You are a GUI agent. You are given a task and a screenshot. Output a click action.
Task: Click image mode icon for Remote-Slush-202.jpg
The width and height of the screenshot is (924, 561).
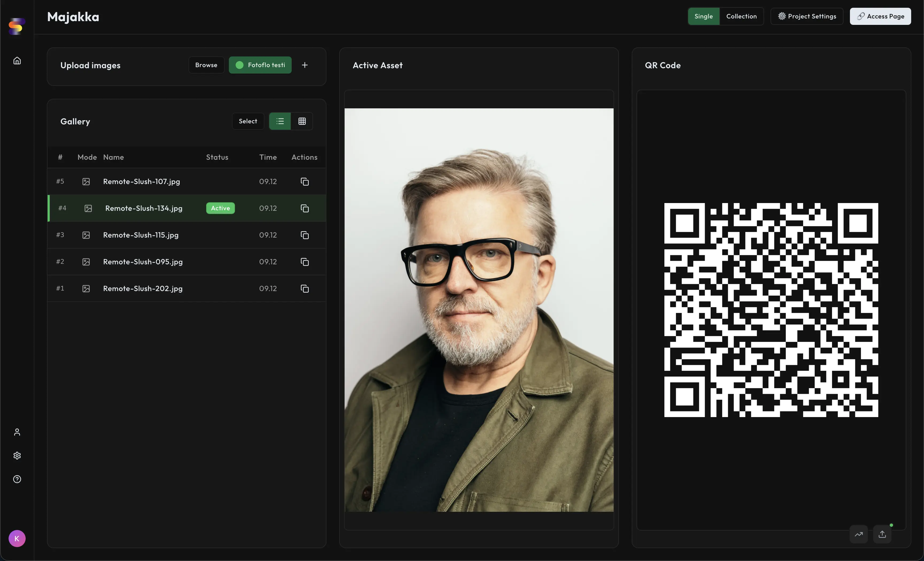86,289
